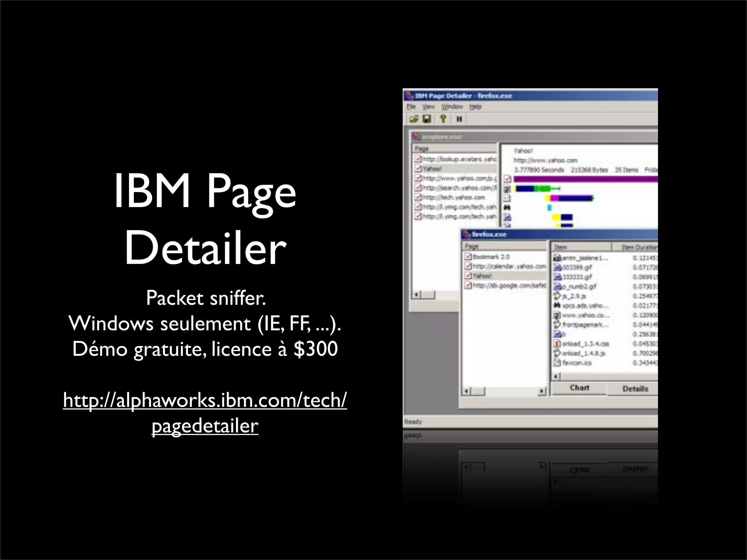Click the binoculars icon in the chart
This screenshot has height=560, width=747.
[x=507, y=208]
